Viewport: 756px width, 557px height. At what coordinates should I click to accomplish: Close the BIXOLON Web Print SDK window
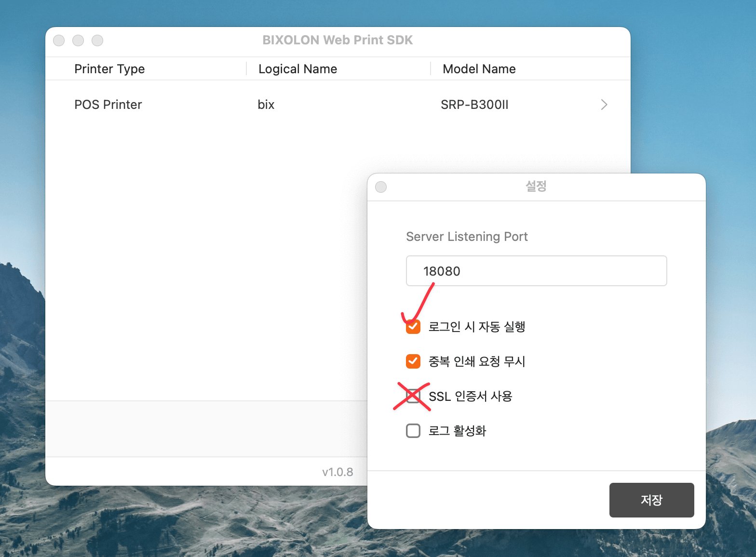pyautogui.click(x=59, y=40)
